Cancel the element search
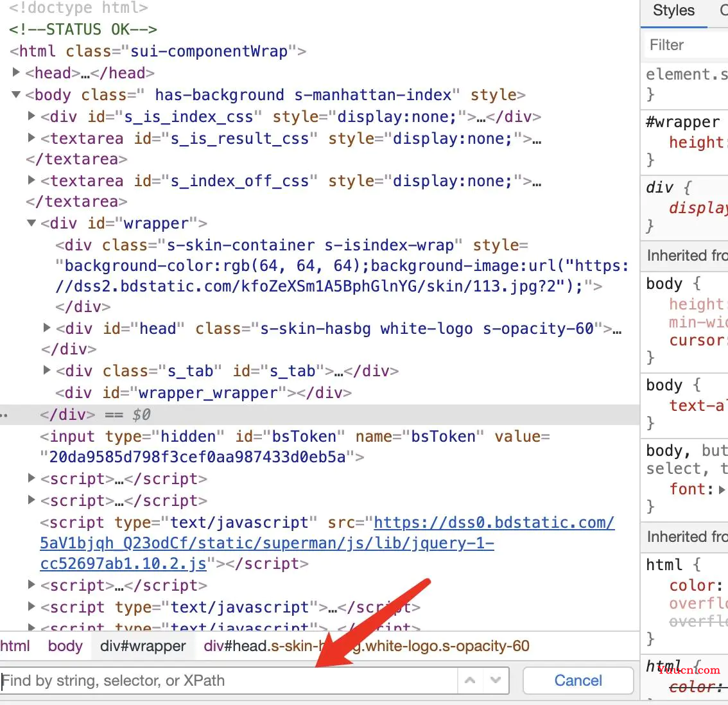Image resolution: width=728 pixels, height=705 pixels. pyautogui.click(x=578, y=681)
